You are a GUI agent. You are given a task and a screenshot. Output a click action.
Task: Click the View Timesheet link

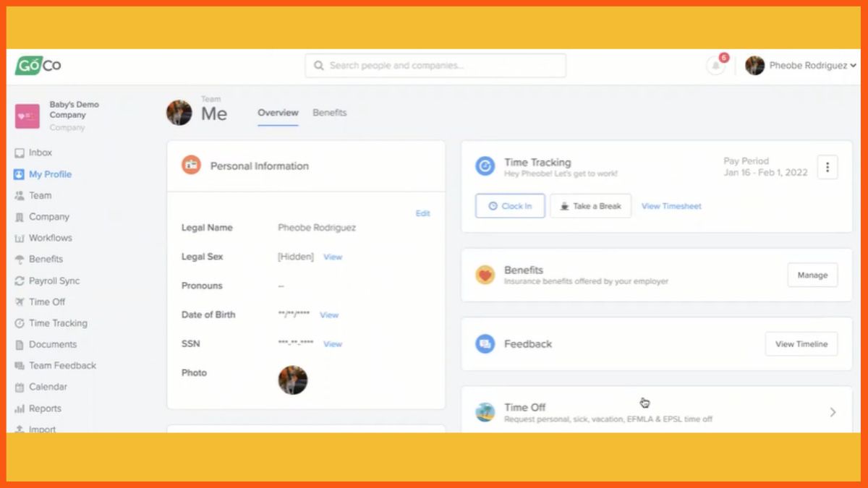click(671, 206)
